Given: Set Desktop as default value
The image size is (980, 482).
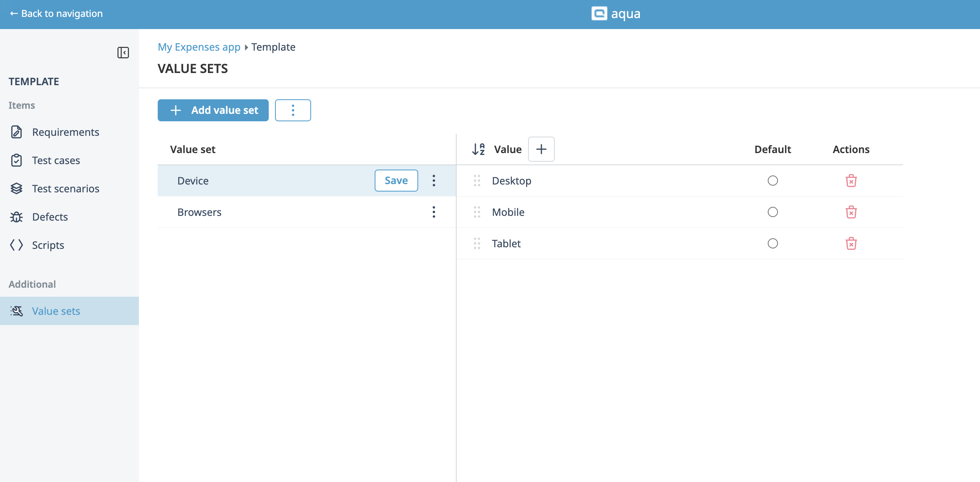Looking at the screenshot, I should pyautogui.click(x=772, y=181).
